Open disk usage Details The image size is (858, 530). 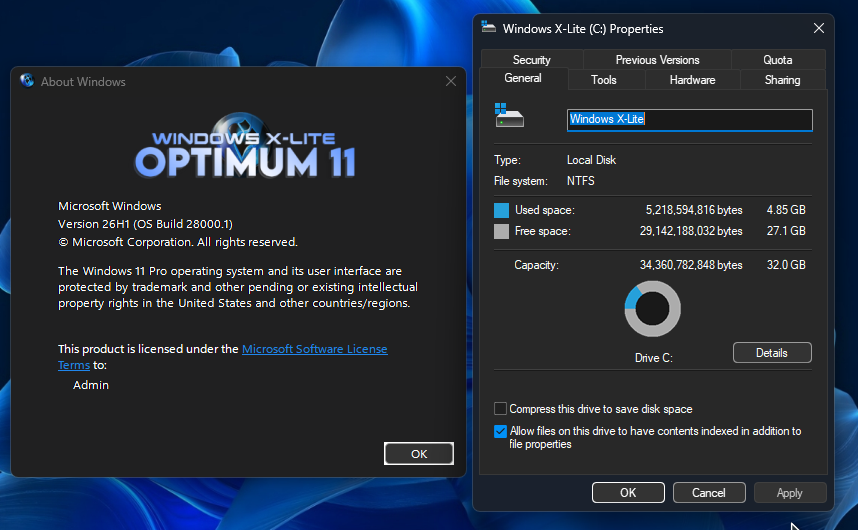tap(772, 352)
